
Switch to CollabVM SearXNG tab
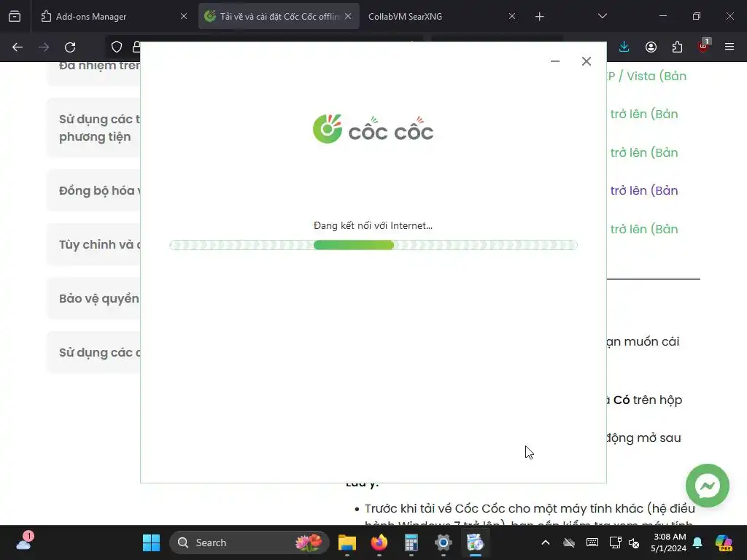pyautogui.click(x=441, y=16)
